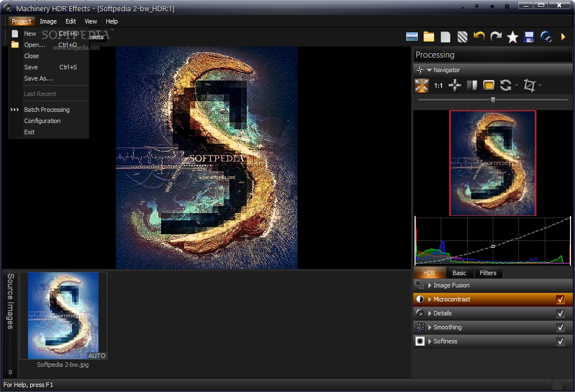Select the Softpedia 2-bw.jpg source thumbnail
This screenshot has width=575, height=392.
click(x=63, y=315)
